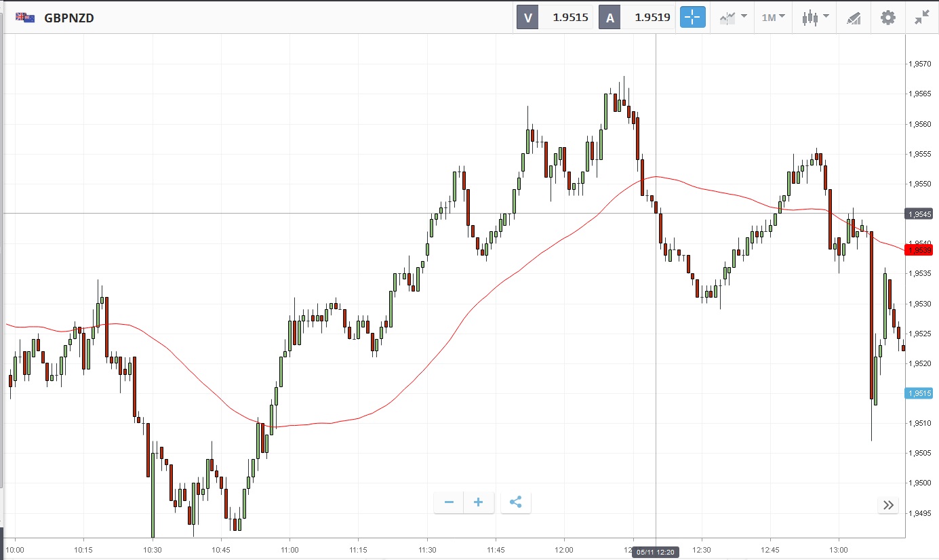Click the A buy button at 1.9519
Image resolution: width=939 pixels, height=560 pixels.
click(637, 18)
